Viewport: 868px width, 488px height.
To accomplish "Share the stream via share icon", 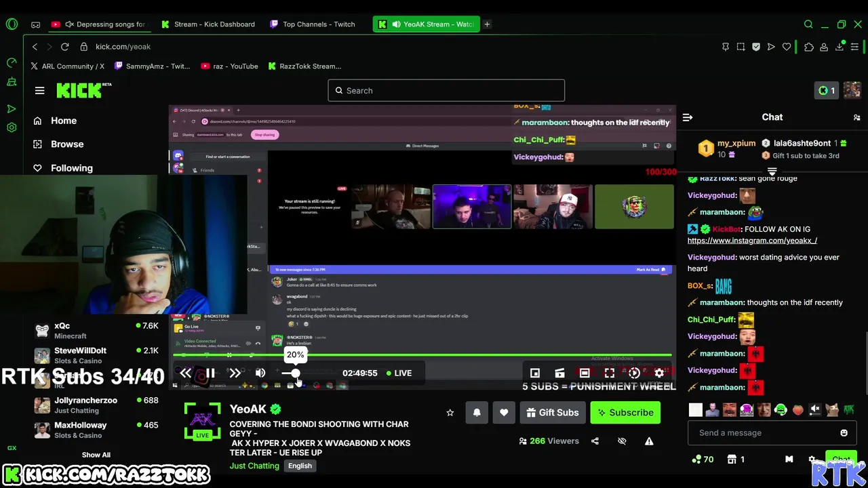I will point(595,441).
